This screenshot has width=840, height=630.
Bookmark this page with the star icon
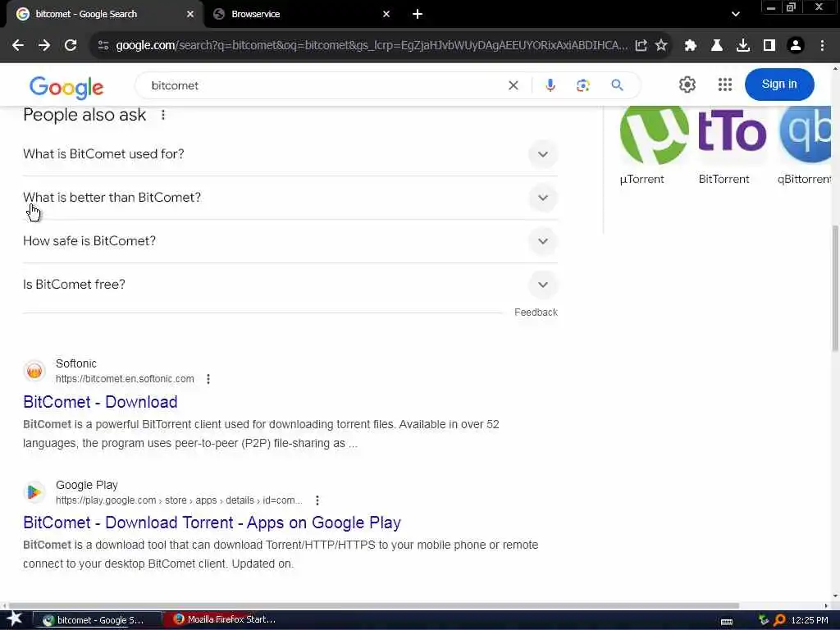coord(661,46)
